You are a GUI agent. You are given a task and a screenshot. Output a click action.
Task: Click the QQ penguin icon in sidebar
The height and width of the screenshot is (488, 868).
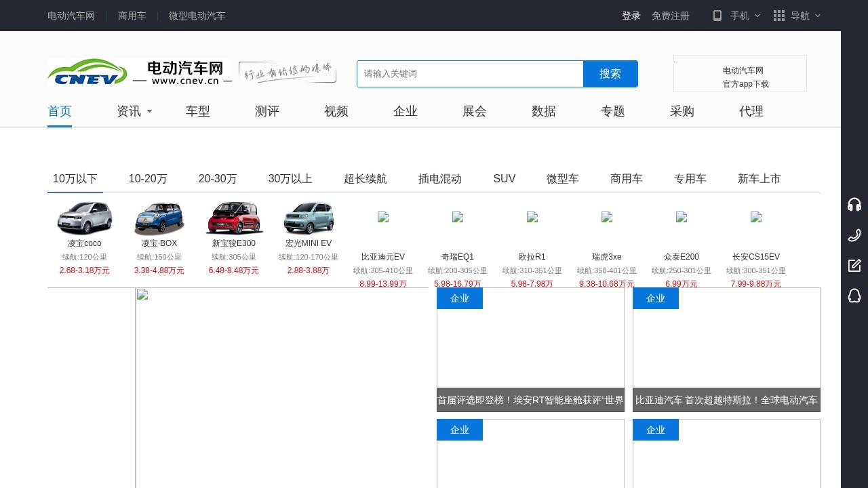854,296
